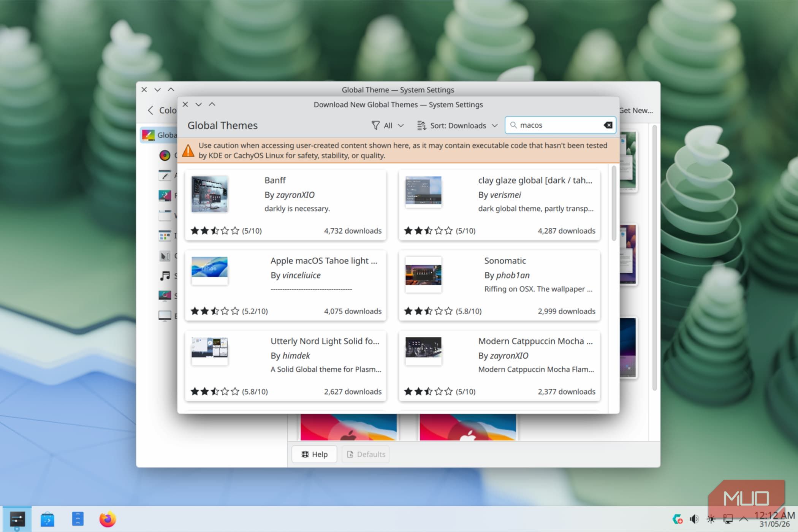Clear the macos search text
This screenshot has width=798, height=532.
click(608, 125)
